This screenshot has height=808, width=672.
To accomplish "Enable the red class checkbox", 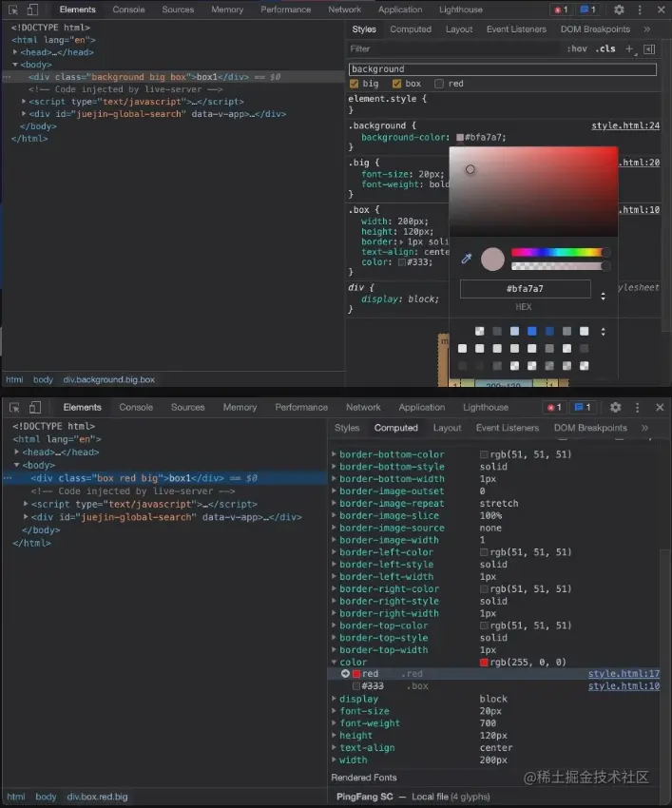I will (x=439, y=84).
